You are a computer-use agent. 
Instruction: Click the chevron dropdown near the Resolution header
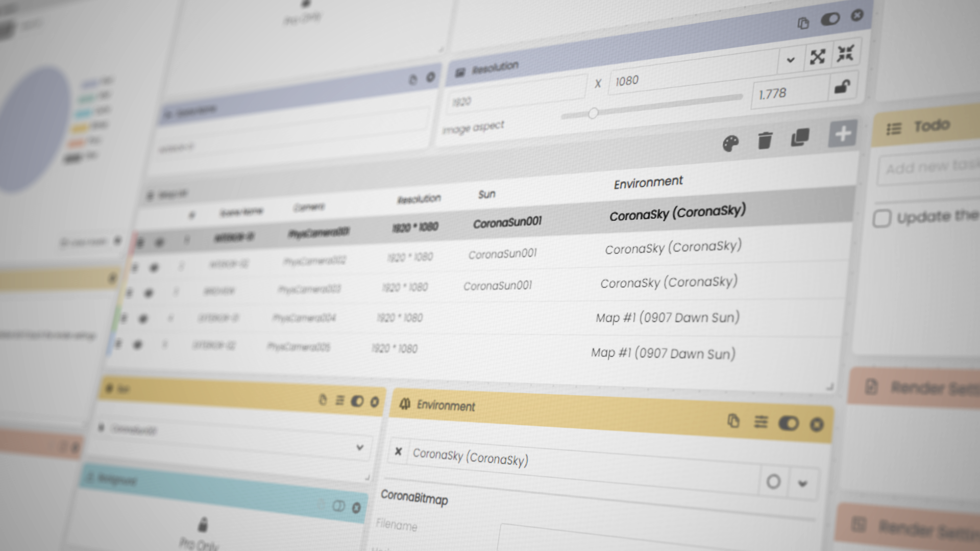click(x=791, y=61)
